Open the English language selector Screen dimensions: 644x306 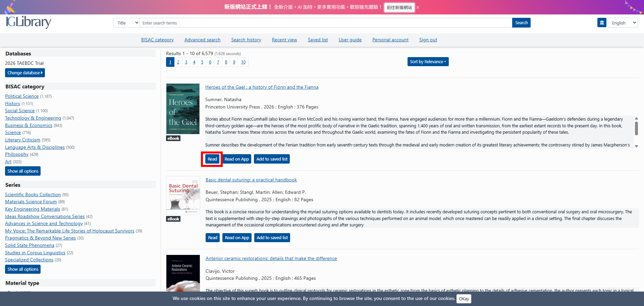click(623, 23)
